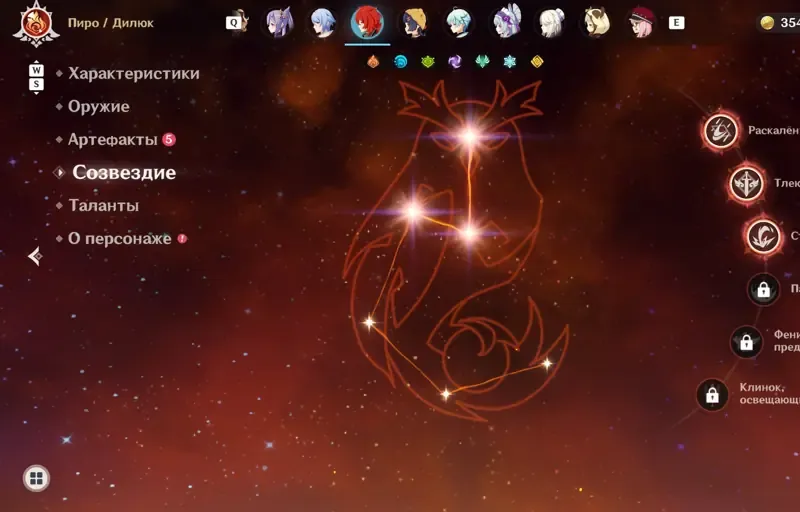Open the grid menu button at bottom-left
The image size is (800, 512).
click(36, 478)
